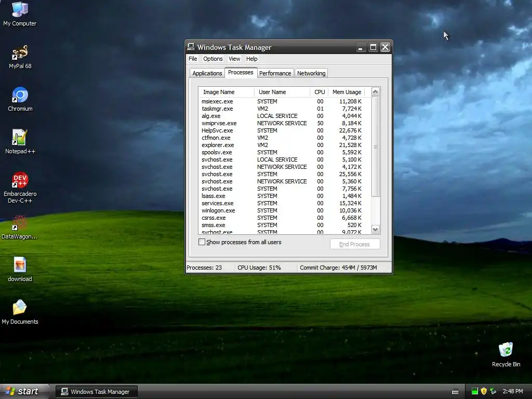Screen dimensions: 532x399
Task: Click the keyboard icon in taskbar
Action: (x=455, y=392)
